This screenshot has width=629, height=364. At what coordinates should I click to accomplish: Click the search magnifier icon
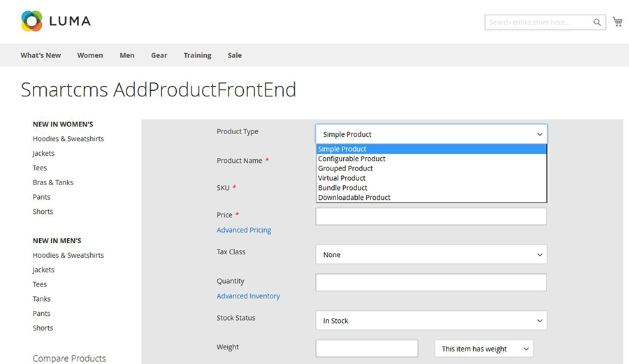597,22
